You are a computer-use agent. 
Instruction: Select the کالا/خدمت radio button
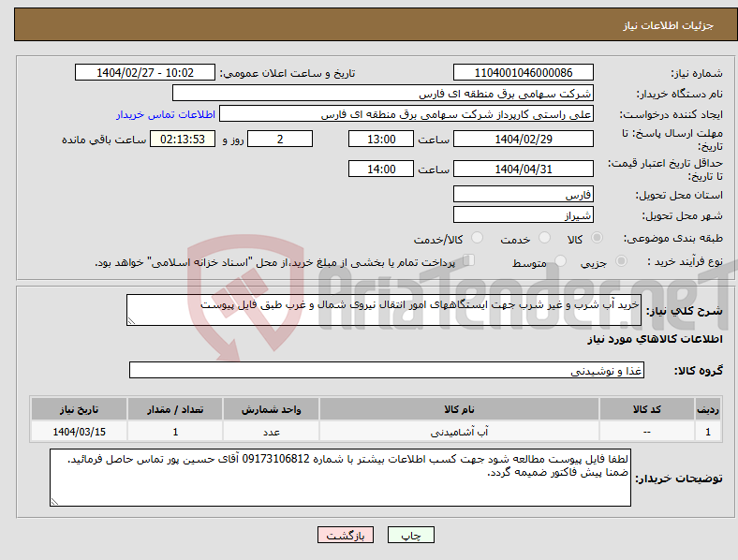[478, 238]
